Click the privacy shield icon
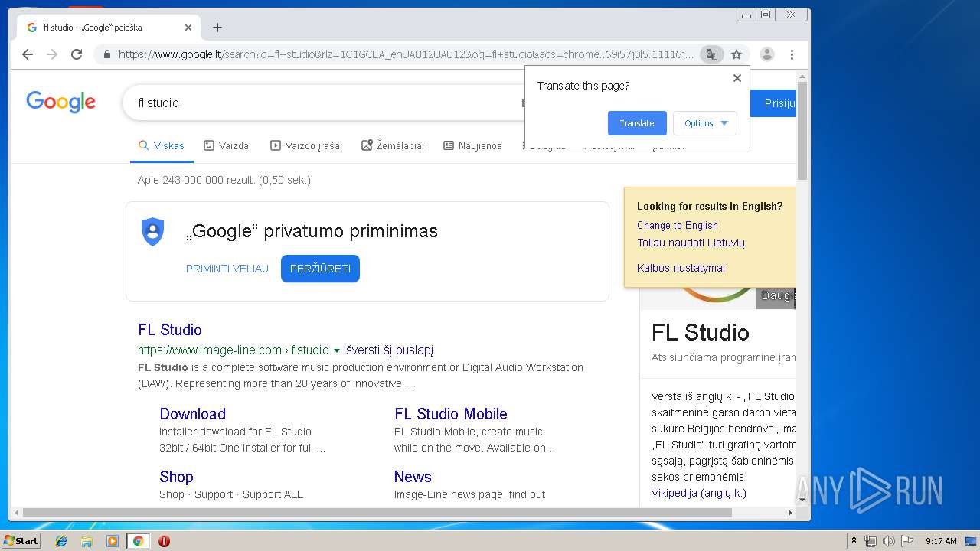 click(x=153, y=231)
